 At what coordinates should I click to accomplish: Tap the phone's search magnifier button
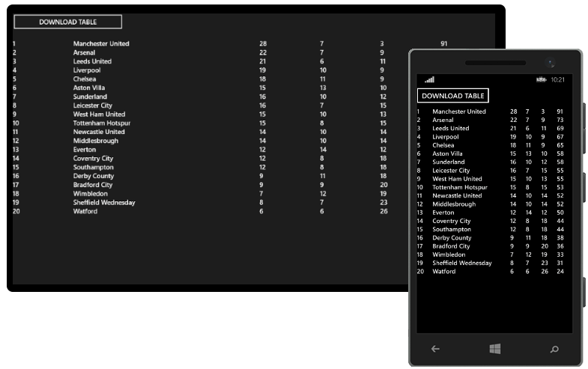click(x=554, y=349)
